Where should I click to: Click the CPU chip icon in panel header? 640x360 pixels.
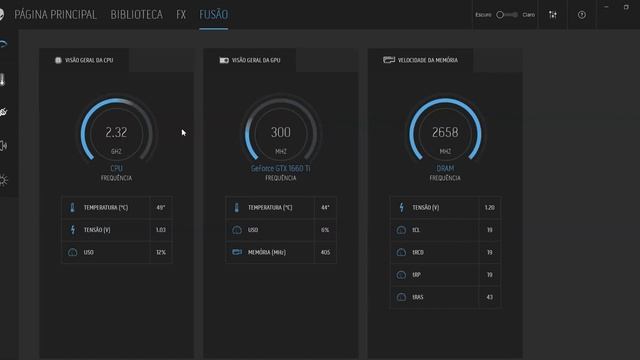tap(58, 60)
